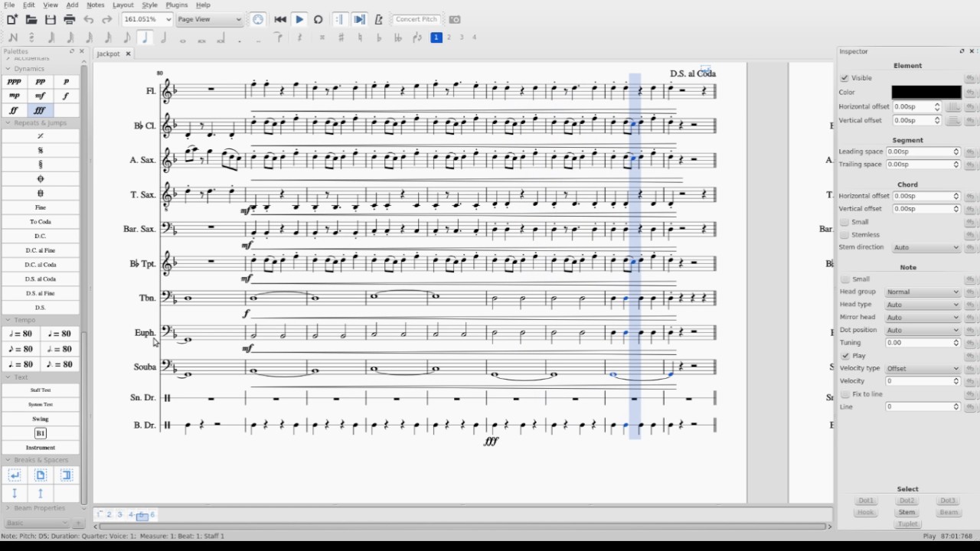This screenshot has height=551, width=980.
Task: Apply sharp accidental from toolbar
Action: pos(341,37)
